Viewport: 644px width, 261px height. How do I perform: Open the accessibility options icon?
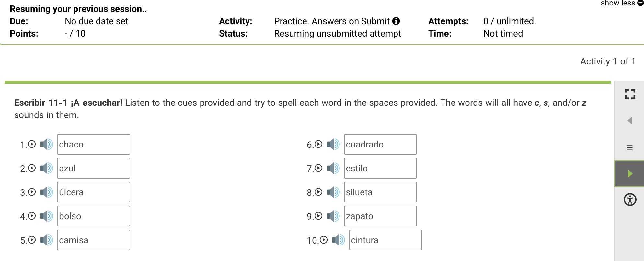(x=630, y=200)
